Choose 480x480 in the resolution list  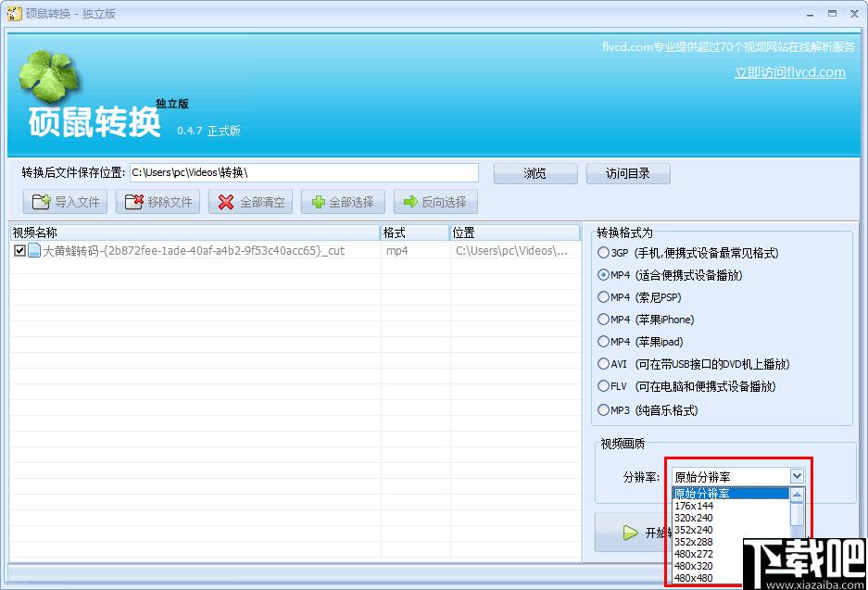coord(707,578)
